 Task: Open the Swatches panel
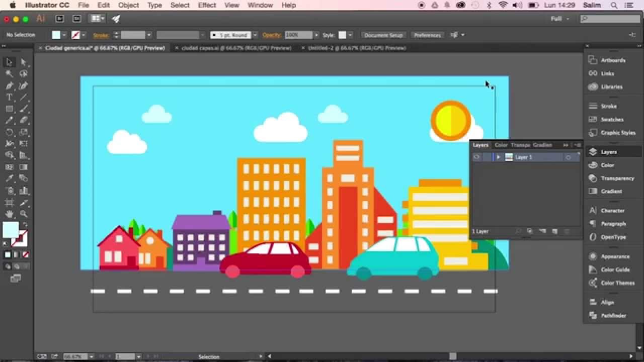click(606, 119)
